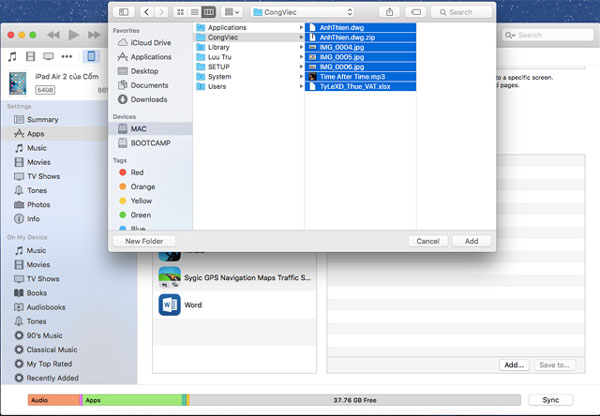
Task: Open Movies library icon in iTunes
Action: pyautogui.click(x=30, y=57)
